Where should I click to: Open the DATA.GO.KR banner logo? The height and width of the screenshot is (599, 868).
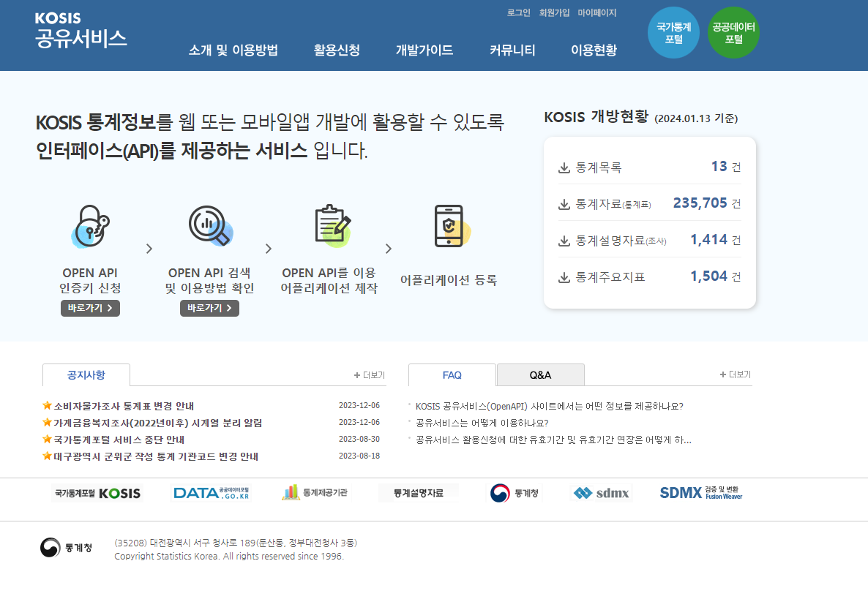click(x=212, y=493)
